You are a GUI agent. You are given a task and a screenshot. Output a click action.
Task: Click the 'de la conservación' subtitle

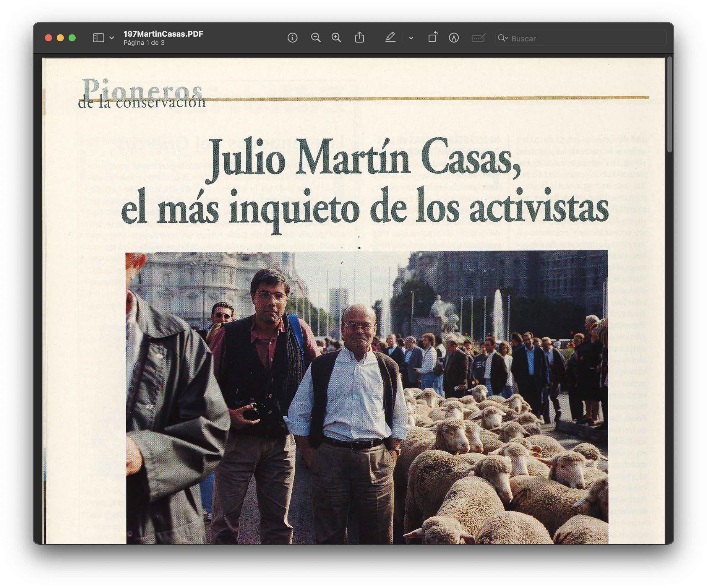(x=142, y=102)
